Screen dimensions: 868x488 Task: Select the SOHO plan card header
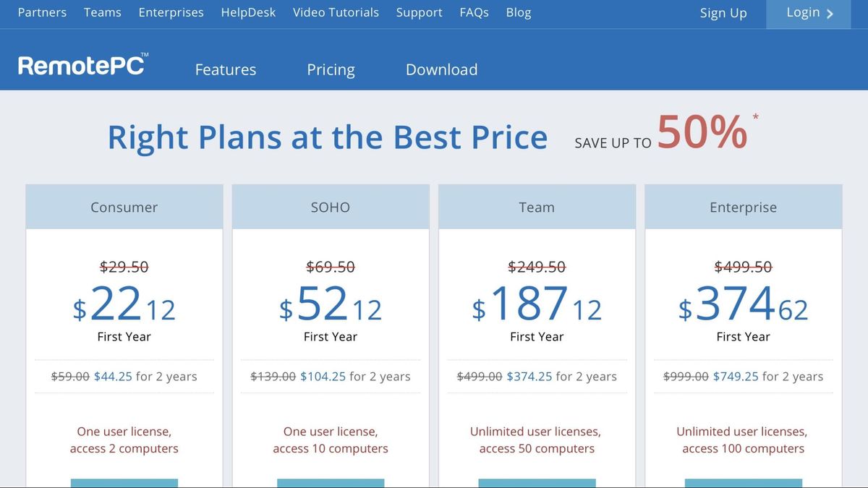[331, 207]
